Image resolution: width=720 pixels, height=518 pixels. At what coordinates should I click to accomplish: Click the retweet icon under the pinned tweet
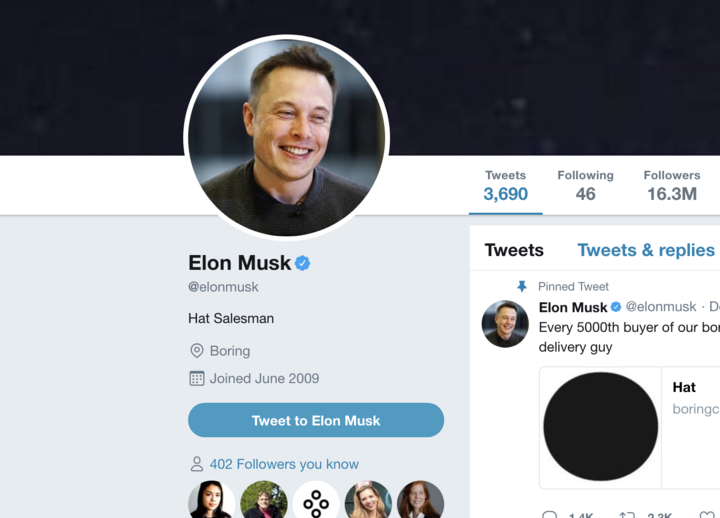[x=627, y=515]
